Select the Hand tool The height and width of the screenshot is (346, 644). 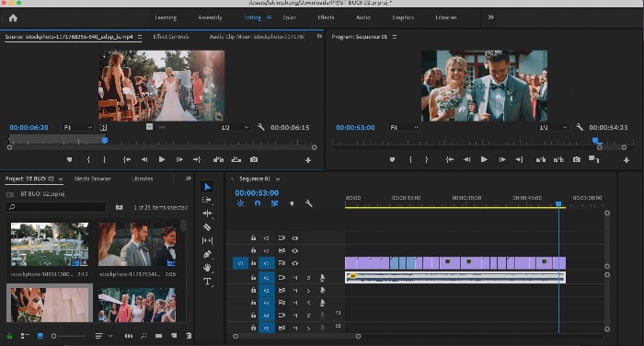[207, 268]
